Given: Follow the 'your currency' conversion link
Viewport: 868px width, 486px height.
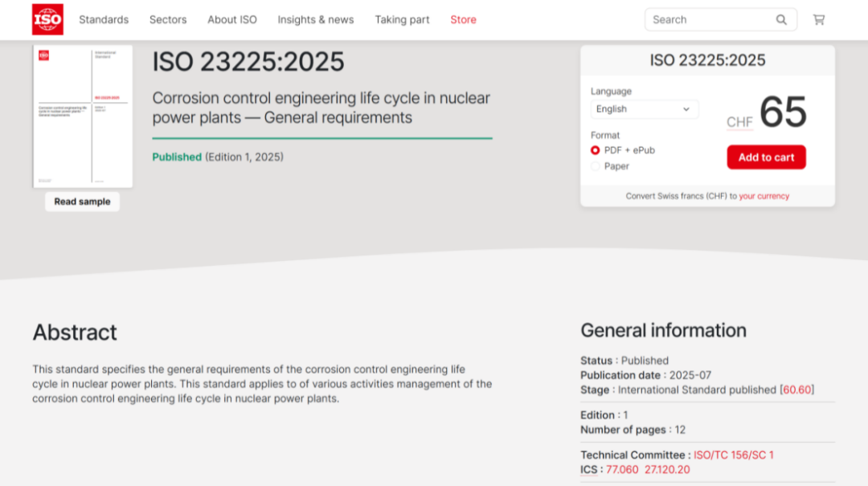Looking at the screenshot, I should 764,196.
